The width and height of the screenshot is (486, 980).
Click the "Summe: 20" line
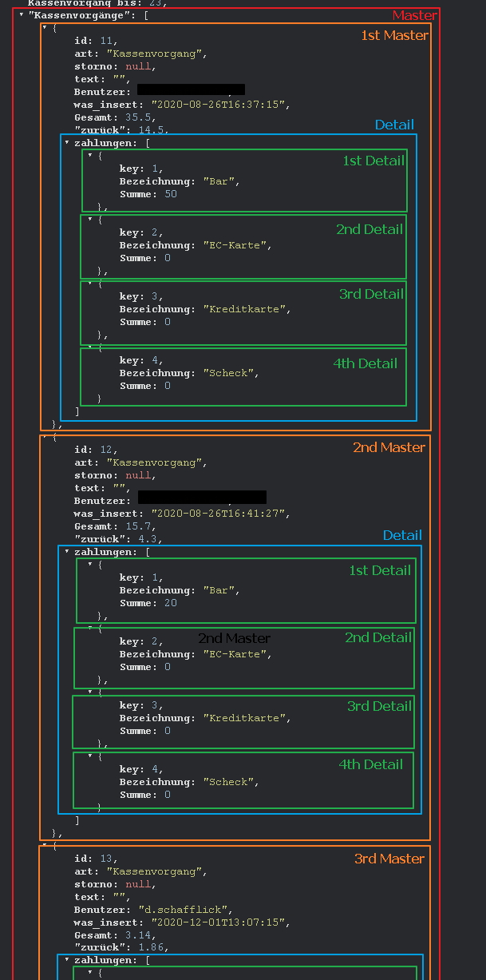[x=148, y=603]
